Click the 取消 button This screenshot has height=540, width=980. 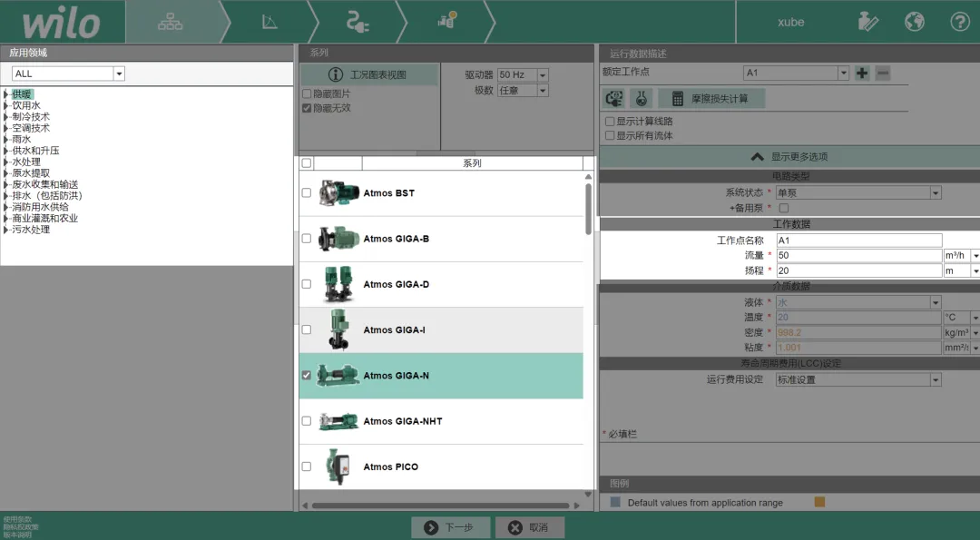click(x=530, y=527)
